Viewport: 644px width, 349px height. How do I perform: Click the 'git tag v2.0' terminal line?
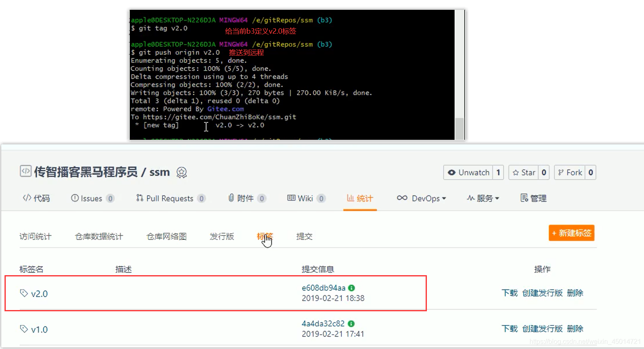click(159, 28)
